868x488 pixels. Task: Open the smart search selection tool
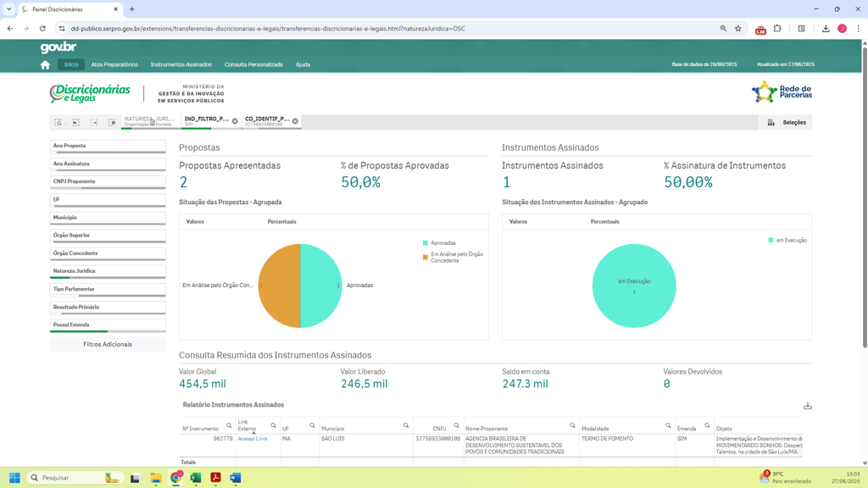[58, 123]
